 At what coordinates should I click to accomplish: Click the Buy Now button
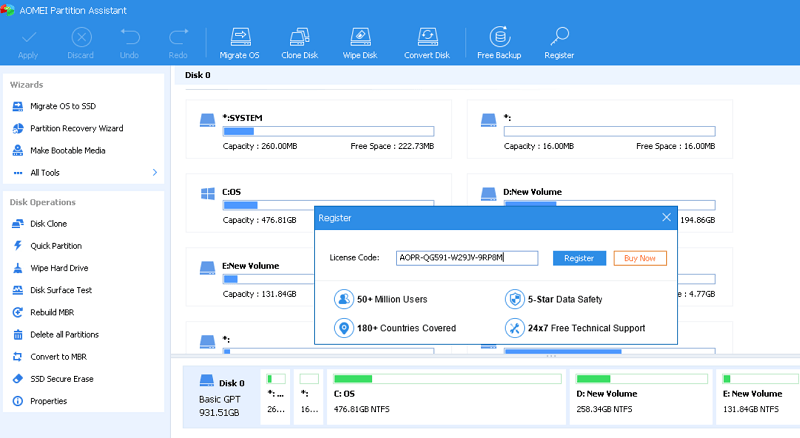pyautogui.click(x=640, y=258)
